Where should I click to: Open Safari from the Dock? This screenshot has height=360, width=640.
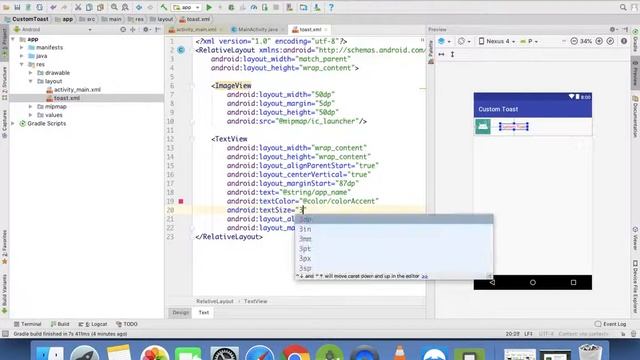pyautogui.click(x=260, y=353)
